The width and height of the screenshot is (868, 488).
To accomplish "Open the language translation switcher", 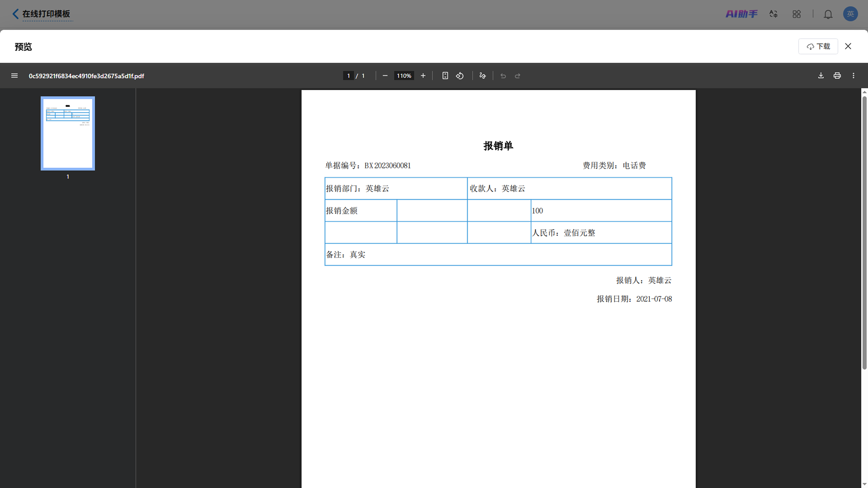I will point(773,14).
